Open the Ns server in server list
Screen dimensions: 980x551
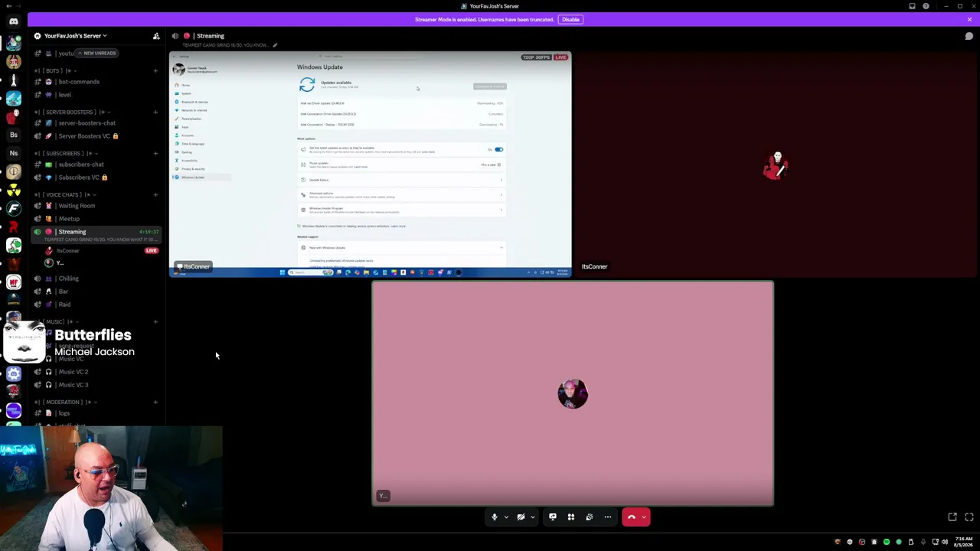tap(14, 153)
